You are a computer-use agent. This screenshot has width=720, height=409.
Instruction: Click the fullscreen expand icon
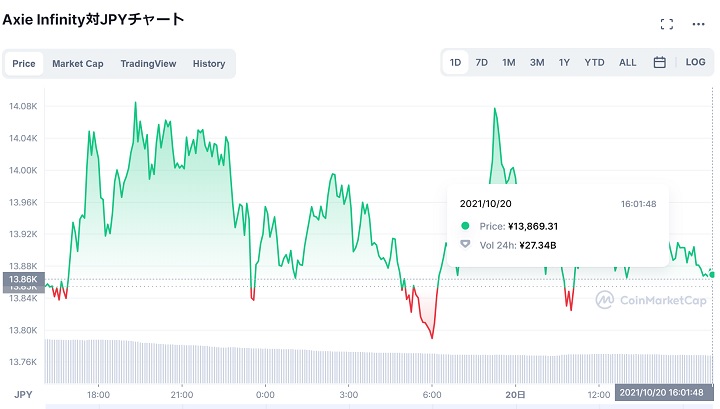667,24
